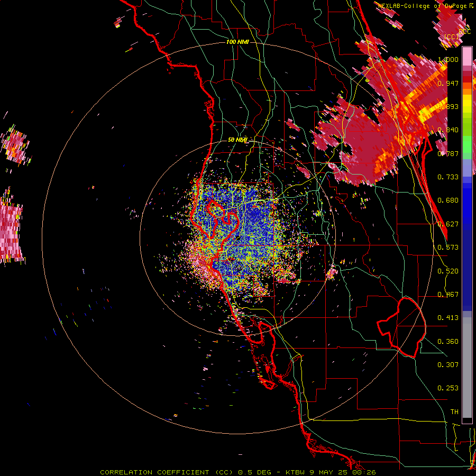Select the bright green segment of the color bar
Screen dimensions: 476x476
point(467,144)
